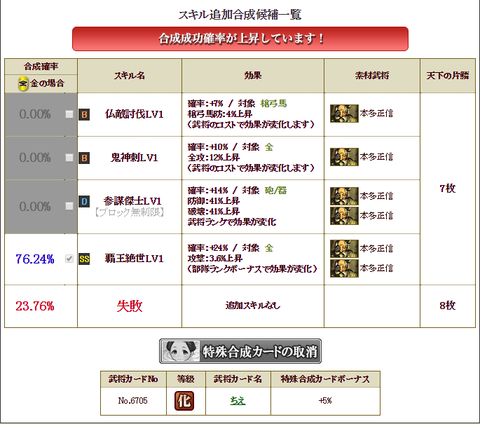The width and height of the screenshot is (480, 424).
Task: Click the スキル名 column header
Action: (x=130, y=76)
